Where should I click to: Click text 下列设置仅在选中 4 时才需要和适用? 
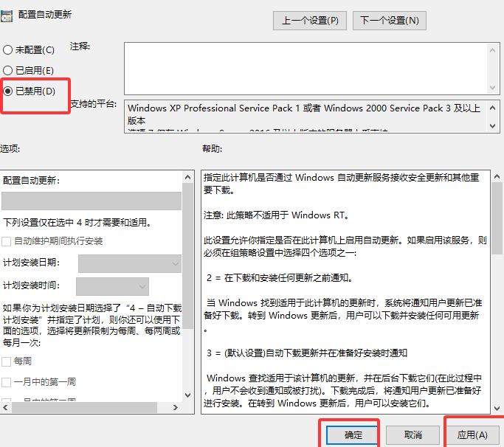77,222
